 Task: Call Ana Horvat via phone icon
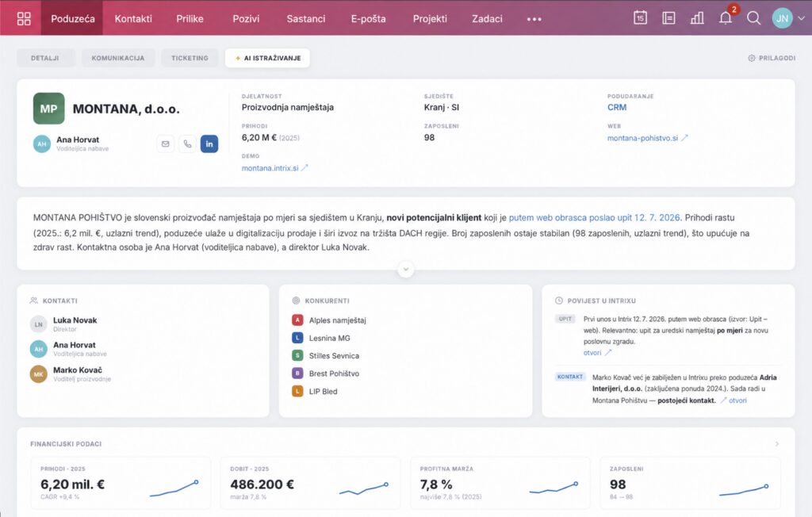point(187,144)
